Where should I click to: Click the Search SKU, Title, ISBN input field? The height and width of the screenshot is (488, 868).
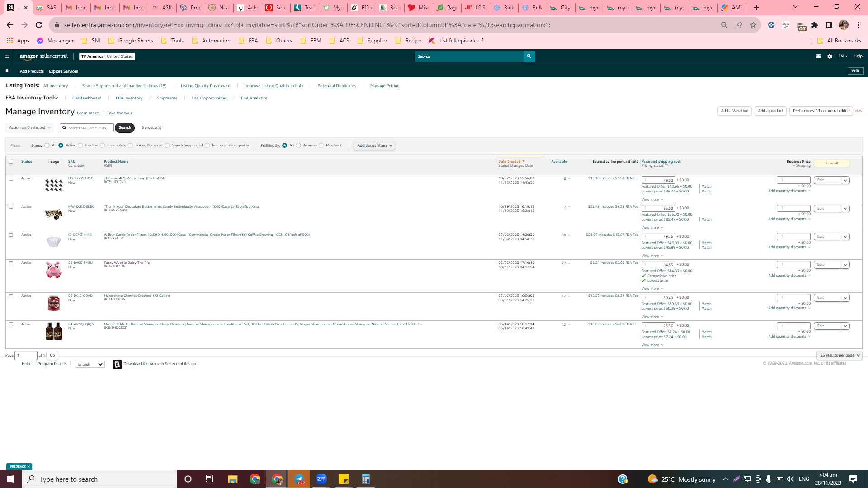(87, 128)
